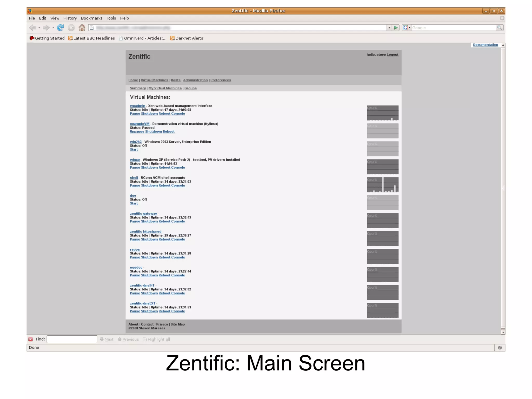Shutdown the zentific-httpshared machine
This screenshot has height=399, width=532.
[149, 239]
